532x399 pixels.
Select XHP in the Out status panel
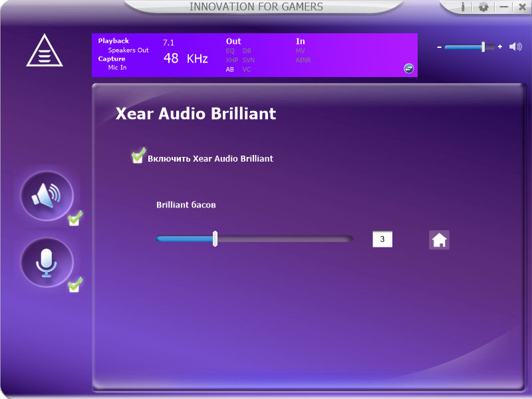pos(231,60)
